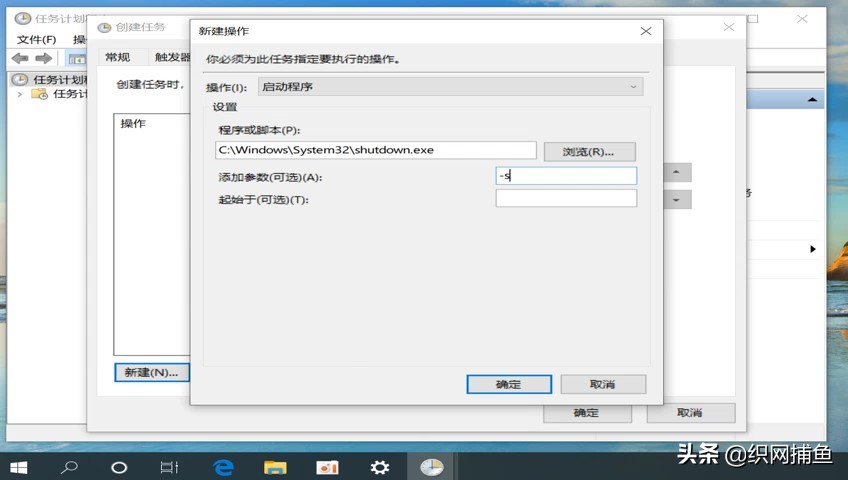The width and height of the screenshot is (848, 480).
Task: Click the 起始于(可选) input field
Action: point(566,198)
